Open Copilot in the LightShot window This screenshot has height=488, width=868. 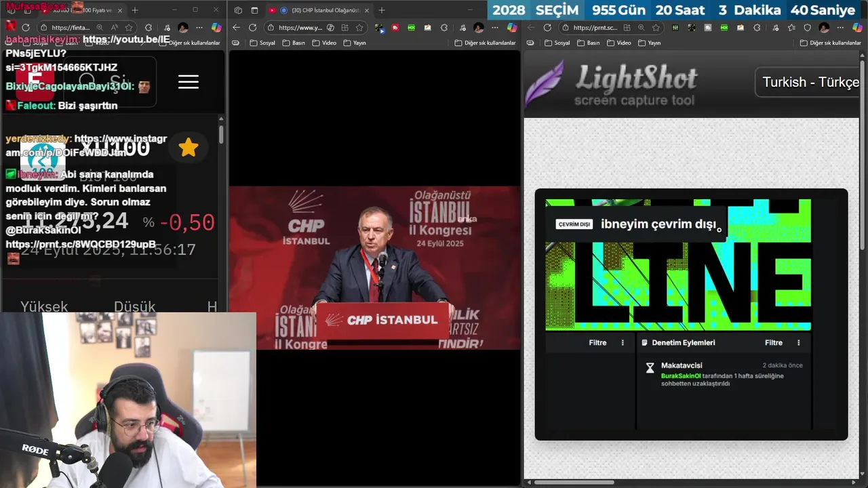coord(857,28)
